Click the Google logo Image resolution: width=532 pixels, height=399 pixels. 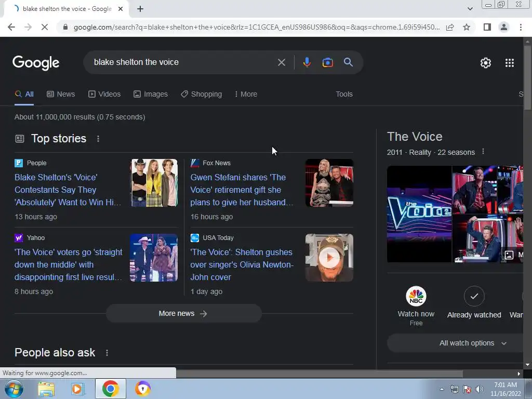pos(36,63)
